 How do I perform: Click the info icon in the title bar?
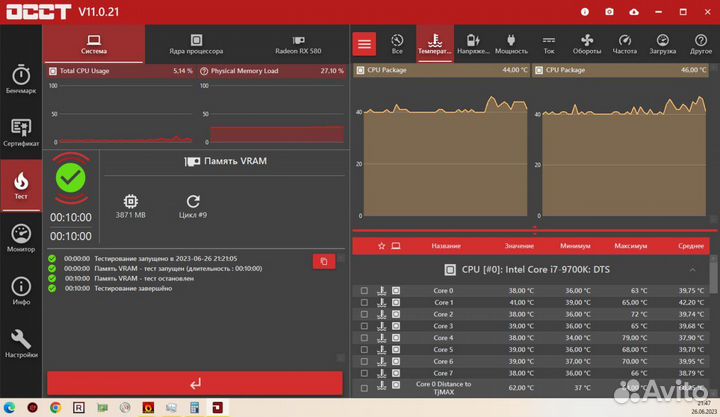(585, 12)
